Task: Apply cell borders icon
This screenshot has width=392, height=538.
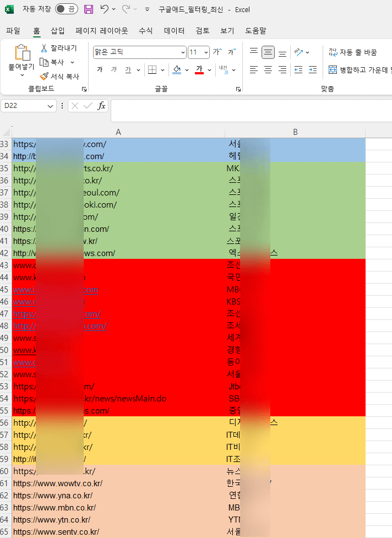Action: coord(153,69)
